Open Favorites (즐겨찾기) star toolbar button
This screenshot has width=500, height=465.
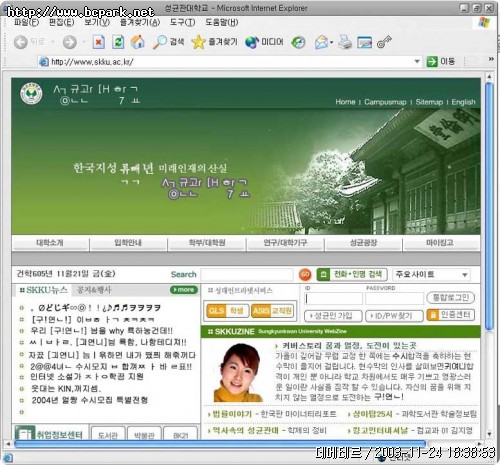click(x=215, y=42)
